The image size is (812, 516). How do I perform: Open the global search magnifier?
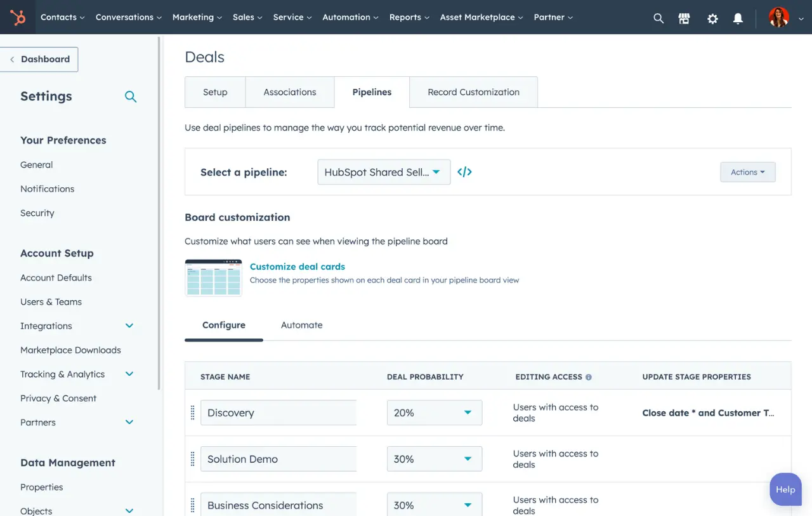658,18
